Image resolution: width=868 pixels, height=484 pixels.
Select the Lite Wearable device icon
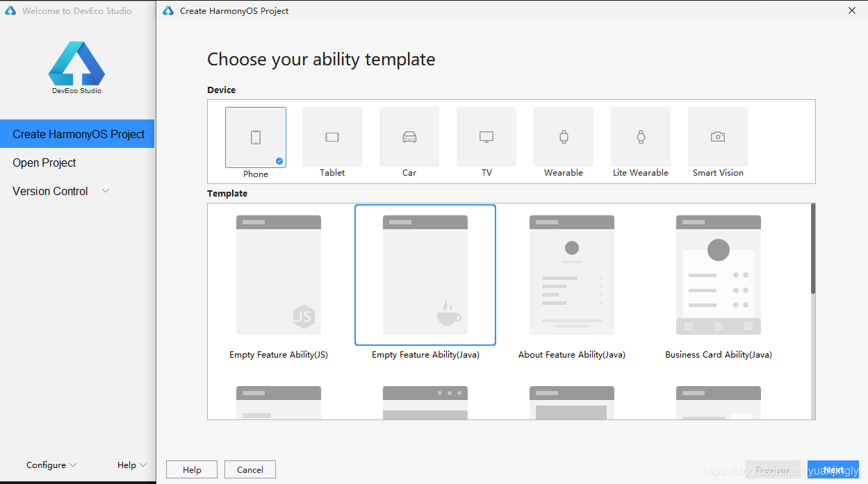click(641, 137)
